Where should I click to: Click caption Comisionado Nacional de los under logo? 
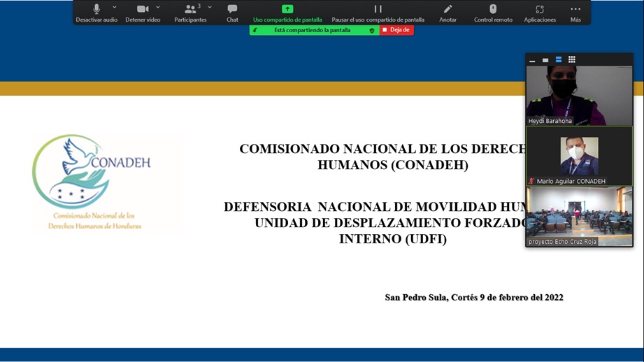tap(94, 215)
